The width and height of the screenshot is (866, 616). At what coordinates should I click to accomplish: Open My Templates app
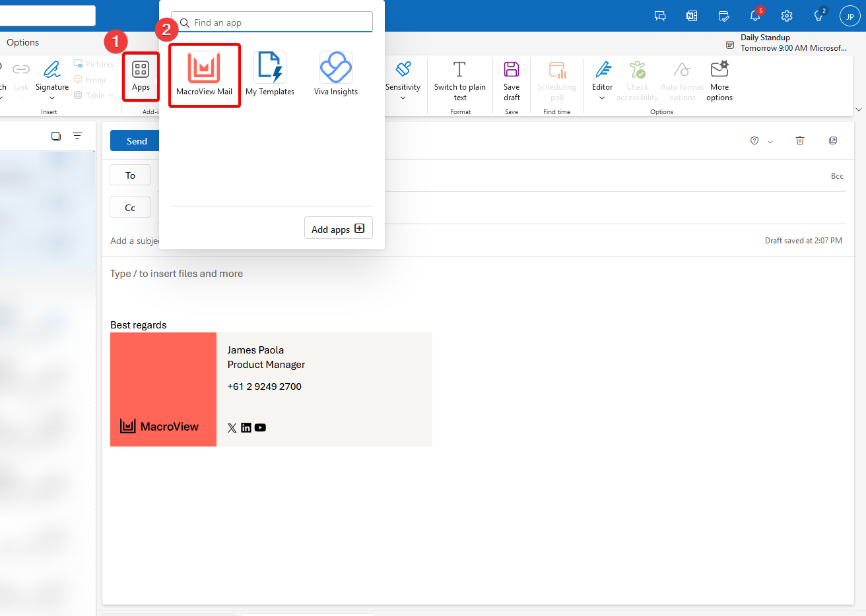click(x=270, y=74)
